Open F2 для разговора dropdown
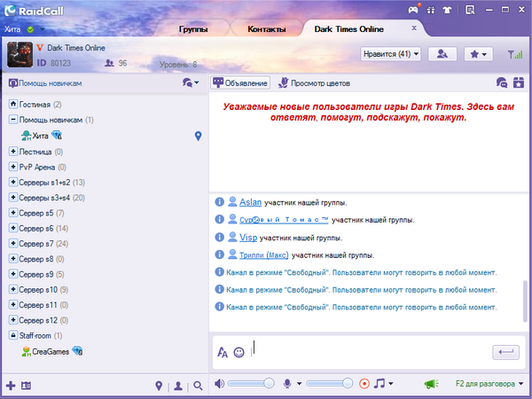Viewport: 532px width, 399px height. tap(489, 384)
